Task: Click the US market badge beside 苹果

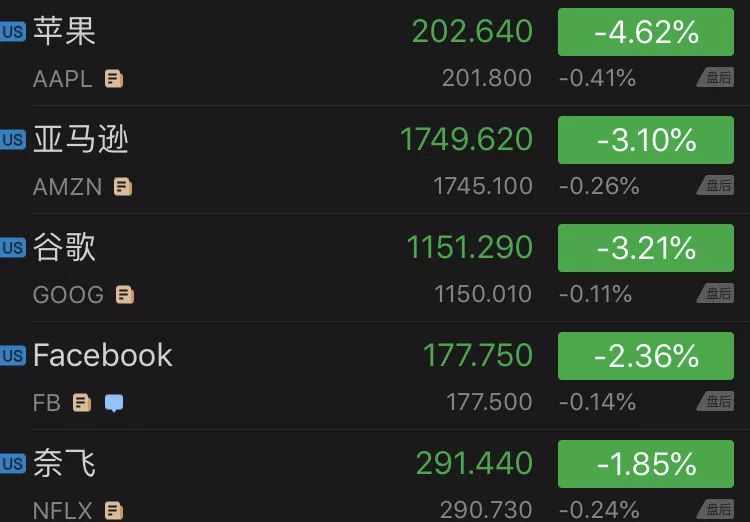Action: point(12,32)
